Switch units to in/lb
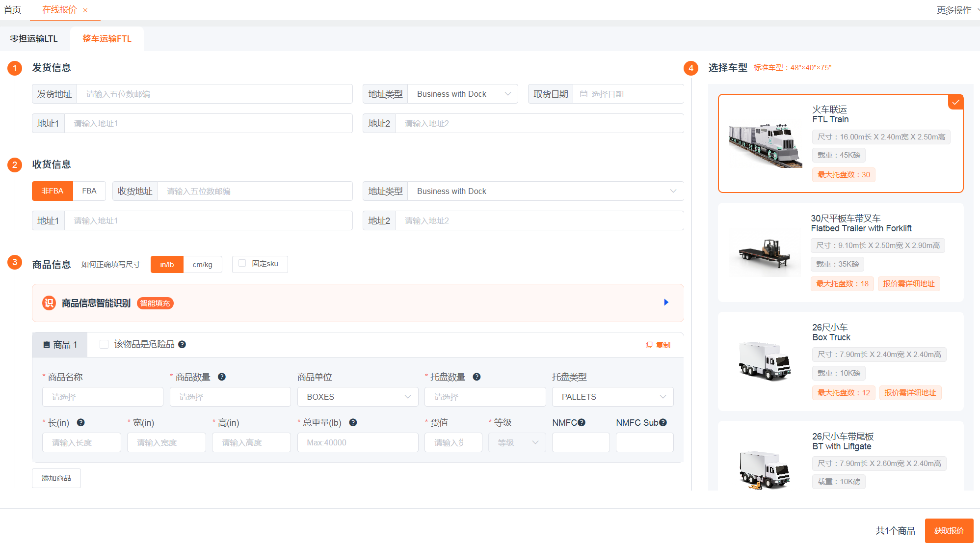The height and width of the screenshot is (549, 980). coord(167,264)
